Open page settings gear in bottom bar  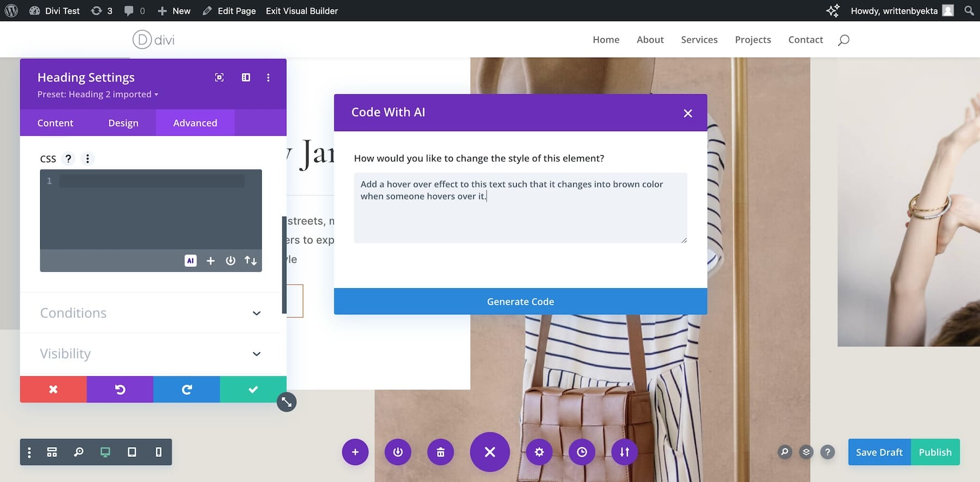click(x=539, y=452)
